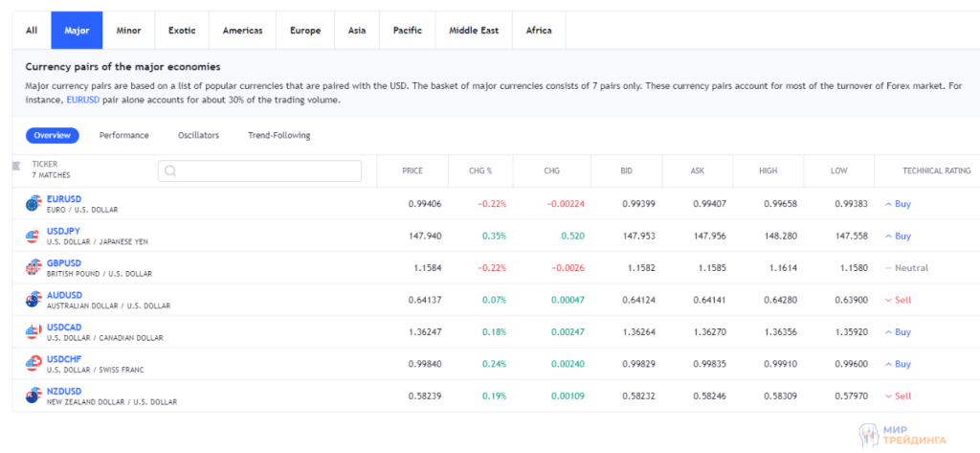Switch to the Minor currency tab
The width and height of the screenshot is (980, 453).
pos(128,31)
